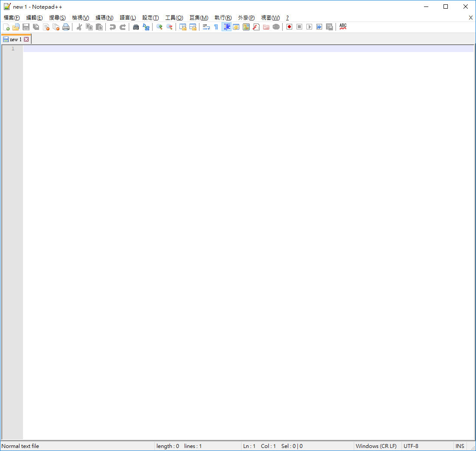The height and width of the screenshot is (451, 476).
Task: Click the New file toolbar icon
Action: pos(6,27)
